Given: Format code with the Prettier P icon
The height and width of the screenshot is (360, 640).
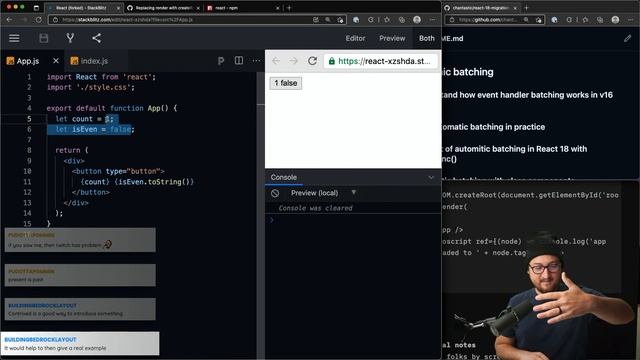Looking at the screenshot, I should (221, 61).
